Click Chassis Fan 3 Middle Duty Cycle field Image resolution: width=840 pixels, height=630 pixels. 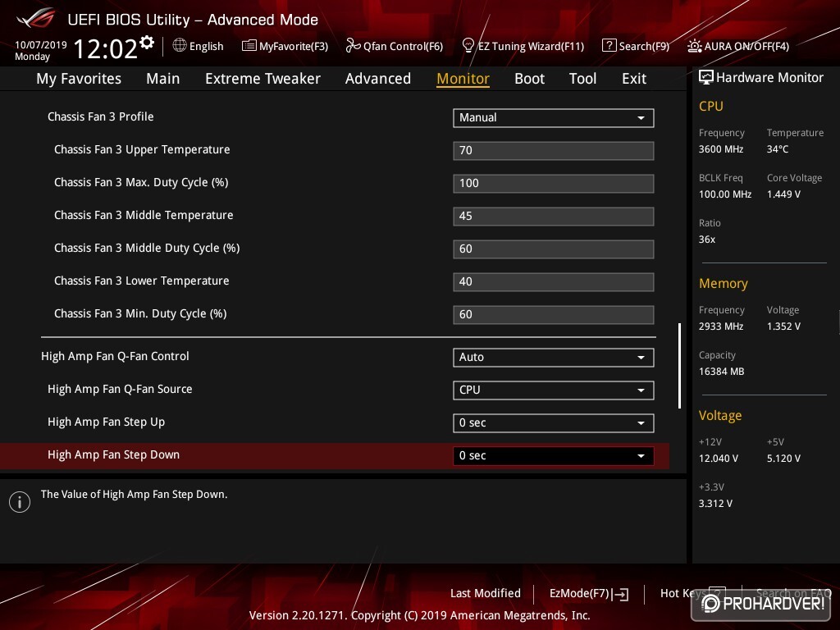[554, 249]
